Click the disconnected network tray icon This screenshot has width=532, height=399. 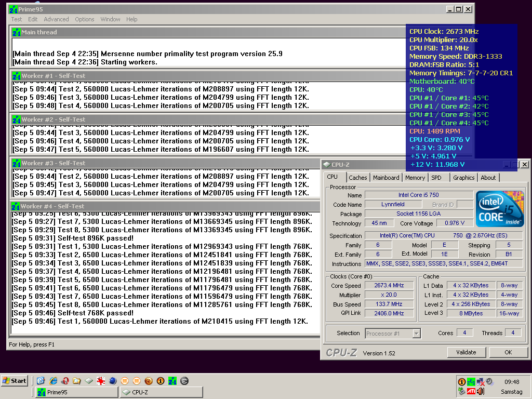(x=481, y=382)
